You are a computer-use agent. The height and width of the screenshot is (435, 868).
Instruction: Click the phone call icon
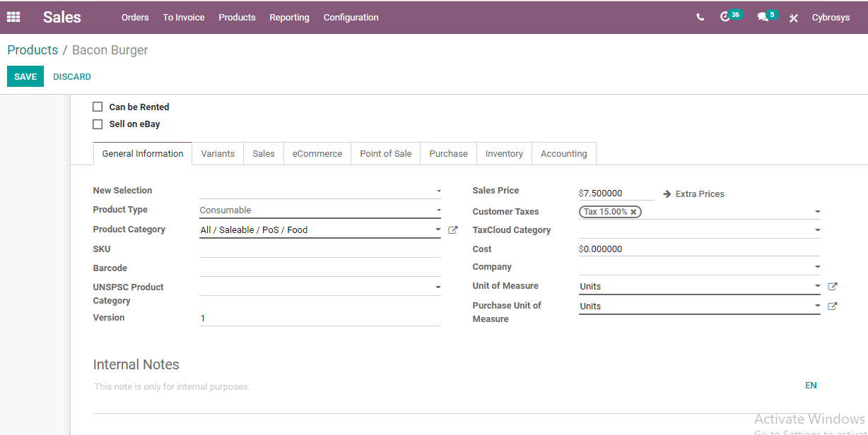click(700, 17)
